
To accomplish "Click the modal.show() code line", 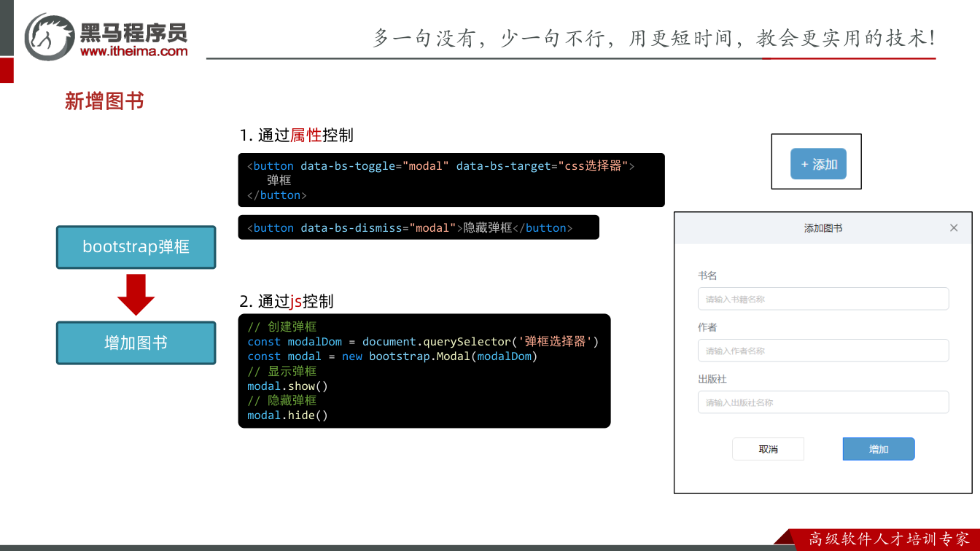I will 288,386.
